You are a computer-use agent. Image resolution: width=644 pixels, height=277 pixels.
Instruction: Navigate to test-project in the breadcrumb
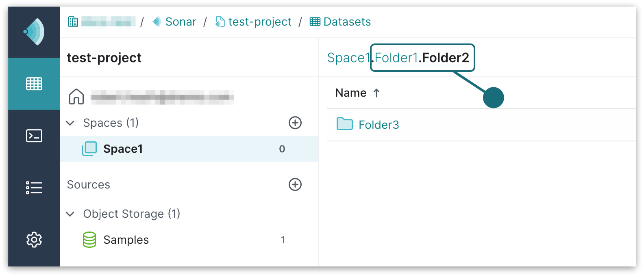[x=259, y=22]
